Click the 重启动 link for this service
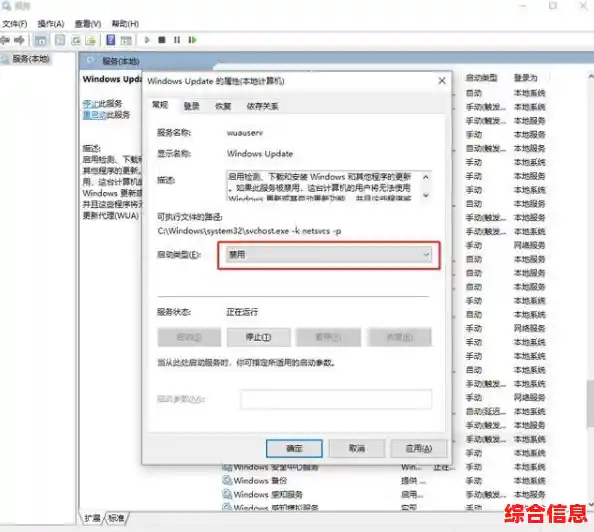 tap(94, 115)
